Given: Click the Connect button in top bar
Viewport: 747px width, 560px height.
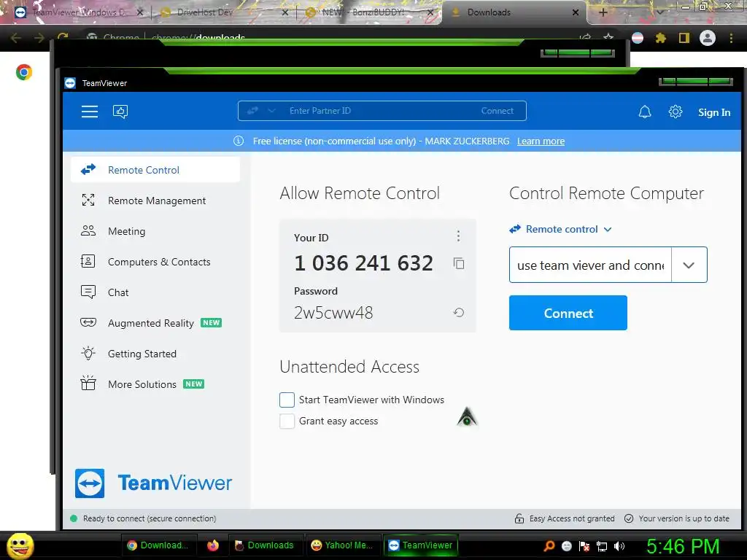Looking at the screenshot, I should point(497,111).
